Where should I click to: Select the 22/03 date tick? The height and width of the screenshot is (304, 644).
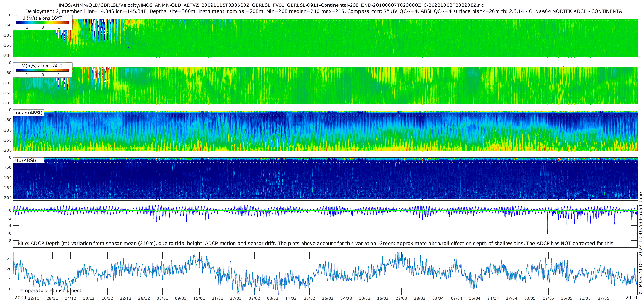click(x=401, y=298)
